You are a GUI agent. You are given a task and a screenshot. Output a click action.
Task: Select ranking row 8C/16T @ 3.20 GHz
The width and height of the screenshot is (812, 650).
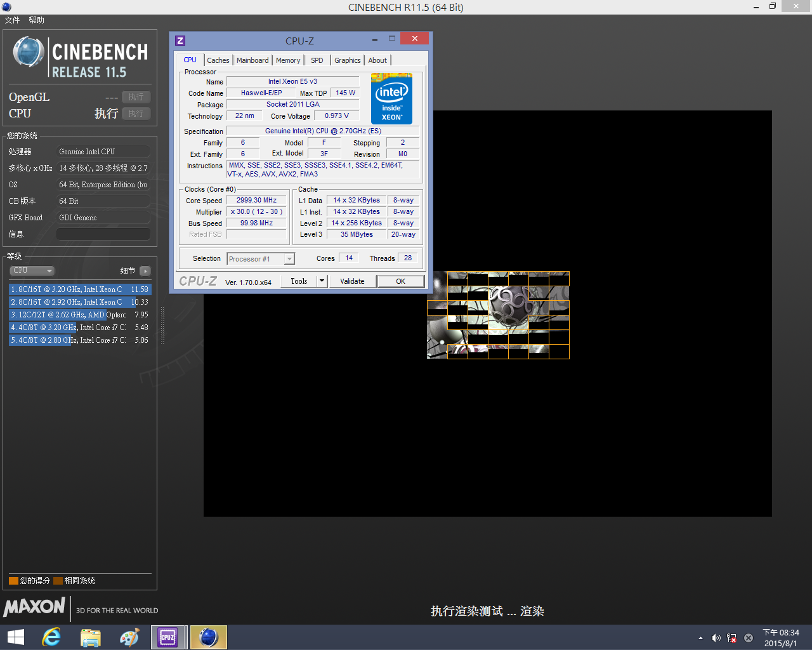[x=80, y=289]
